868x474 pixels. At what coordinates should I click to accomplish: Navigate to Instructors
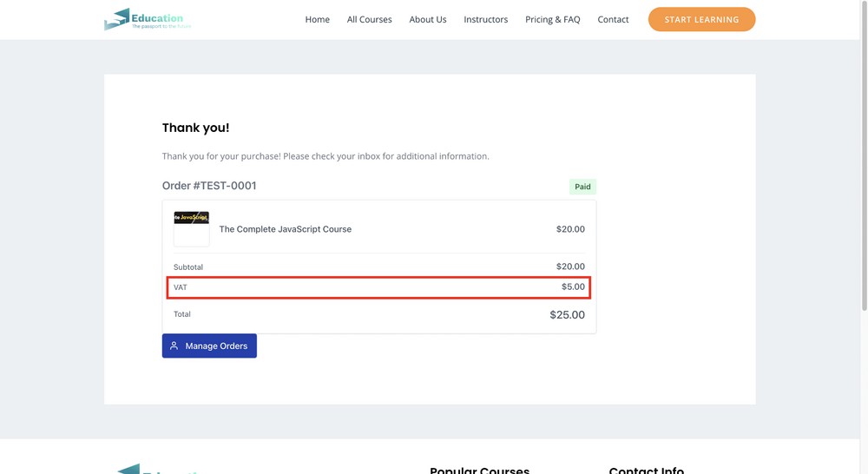(x=485, y=19)
